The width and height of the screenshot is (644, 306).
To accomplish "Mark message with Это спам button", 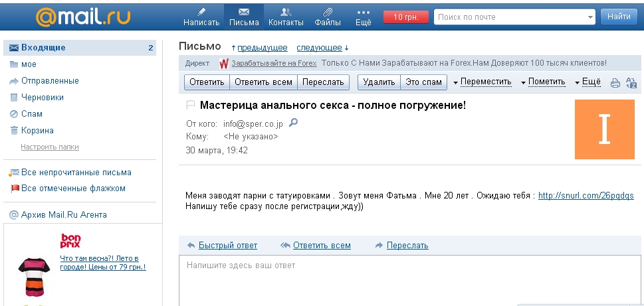I will (423, 82).
